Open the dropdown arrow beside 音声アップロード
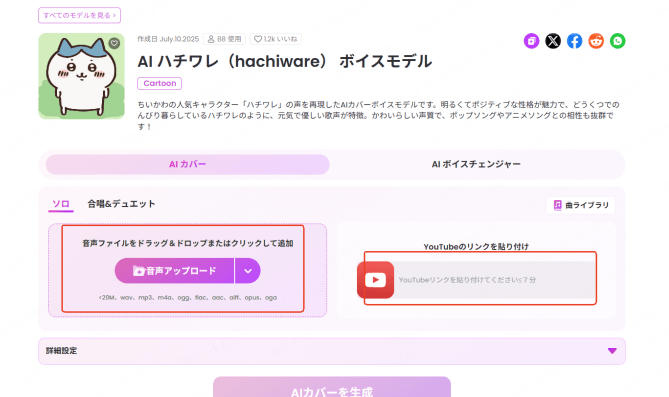Screen dimensions: 669x397 click(x=247, y=271)
